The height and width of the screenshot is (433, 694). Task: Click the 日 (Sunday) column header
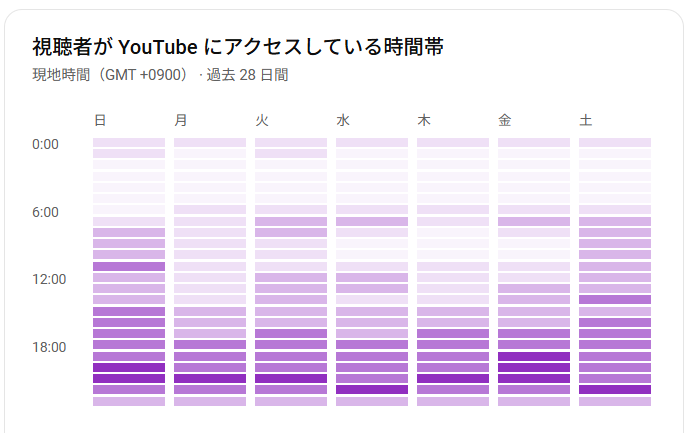point(100,120)
